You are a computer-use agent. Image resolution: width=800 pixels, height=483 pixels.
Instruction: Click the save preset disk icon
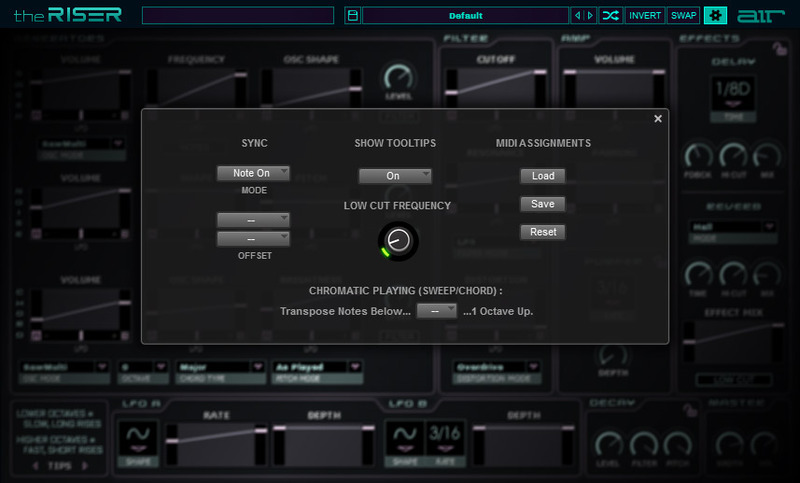click(351, 16)
